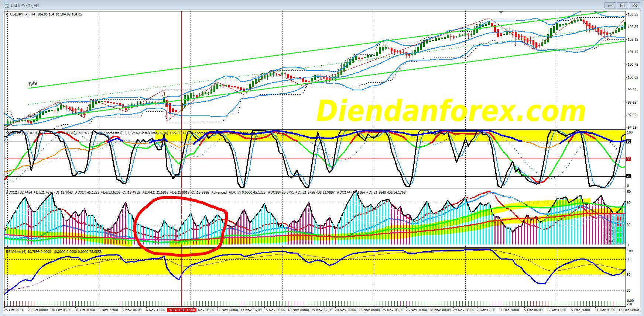Select the 'Take' label on the channel line

coord(33,84)
